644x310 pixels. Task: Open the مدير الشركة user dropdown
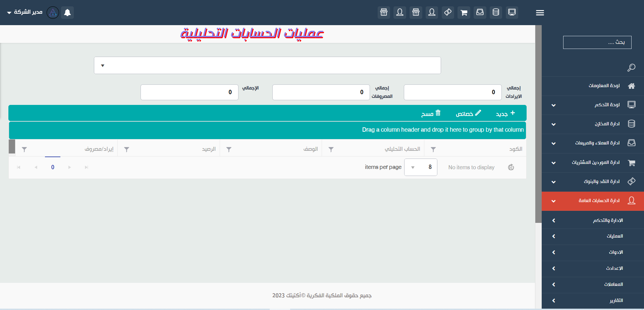coord(25,12)
